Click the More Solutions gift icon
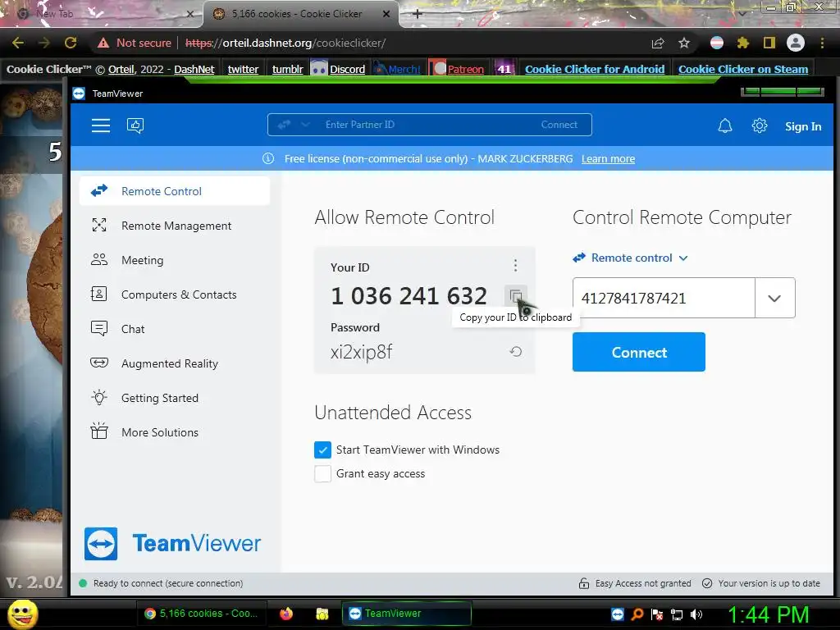This screenshot has height=630, width=840. (99, 431)
